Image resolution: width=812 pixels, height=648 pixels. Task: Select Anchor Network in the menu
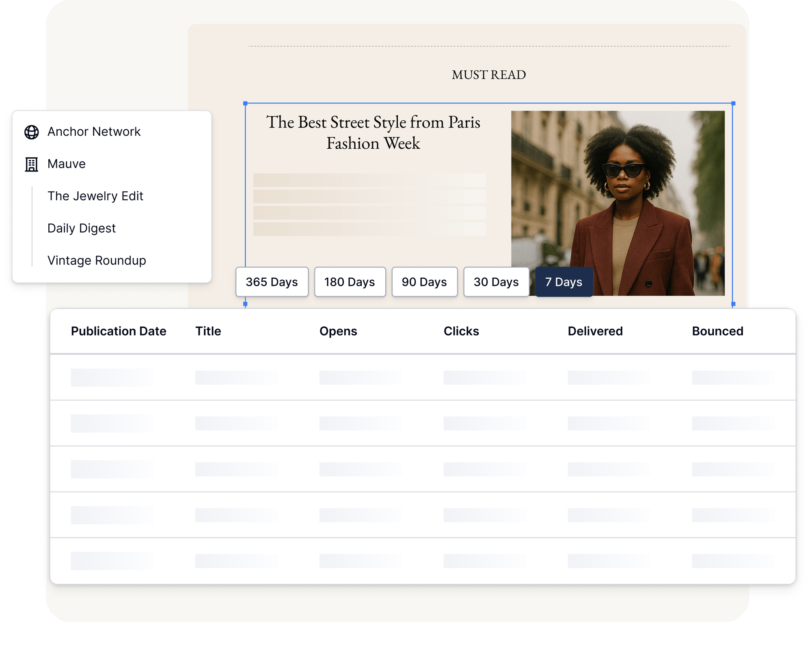94,132
